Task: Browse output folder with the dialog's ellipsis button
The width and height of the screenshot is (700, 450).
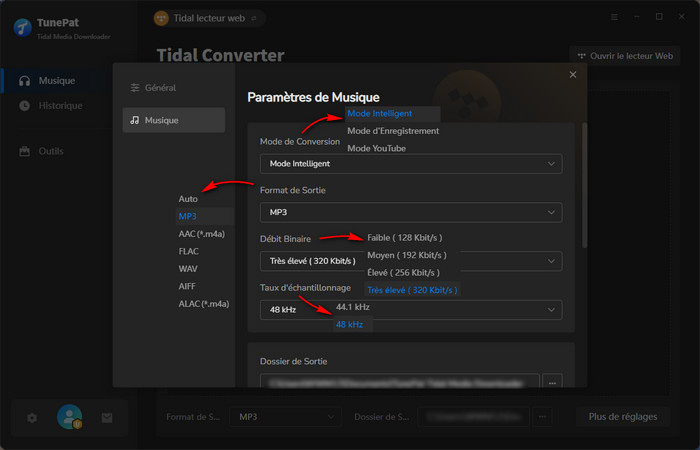Action: click(552, 383)
